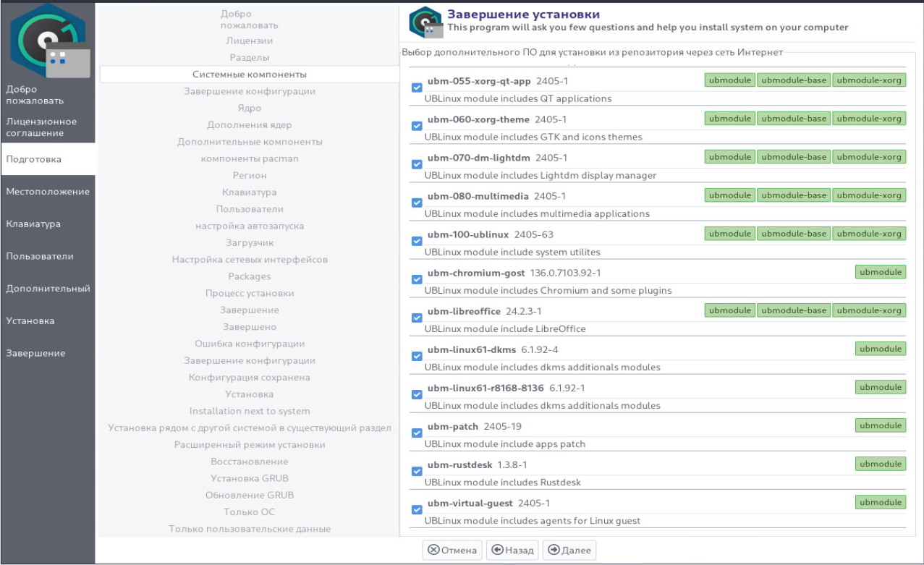Image resolution: width=924 pixels, height=565 pixels.
Task: Click the ubmodule tag on ubm-chromium-gost
Action: (880, 272)
